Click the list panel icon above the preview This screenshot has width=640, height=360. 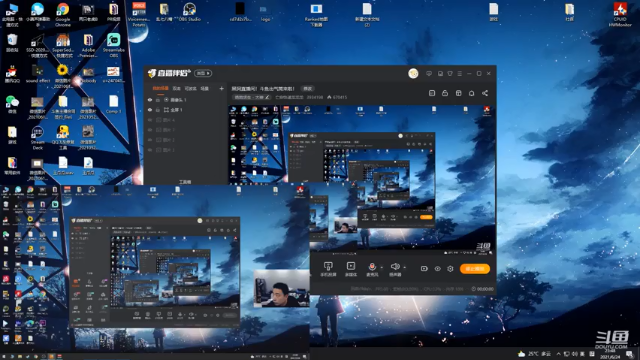(432, 93)
